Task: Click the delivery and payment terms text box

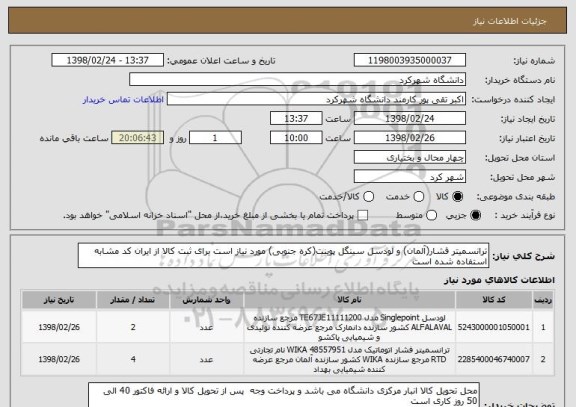Action: coord(284,395)
